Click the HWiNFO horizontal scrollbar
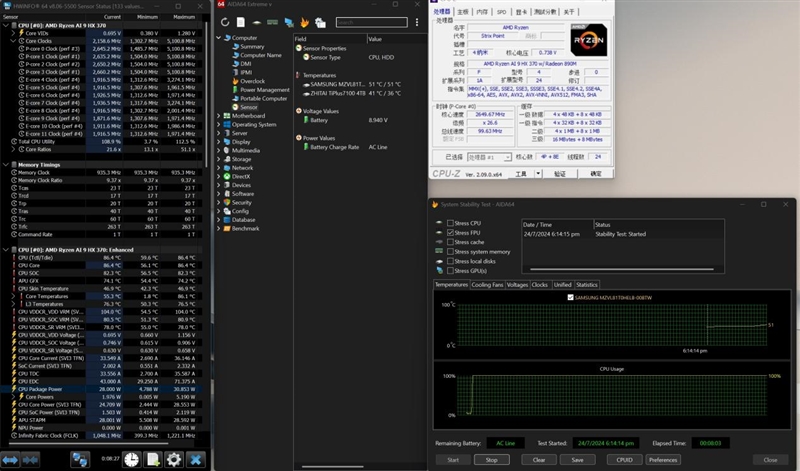 (x=88, y=443)
